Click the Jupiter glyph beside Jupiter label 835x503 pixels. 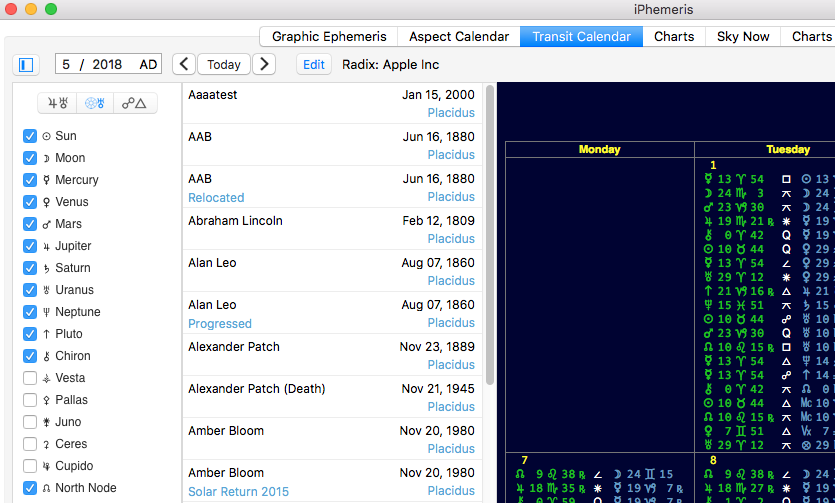click(x=46, y=246)
